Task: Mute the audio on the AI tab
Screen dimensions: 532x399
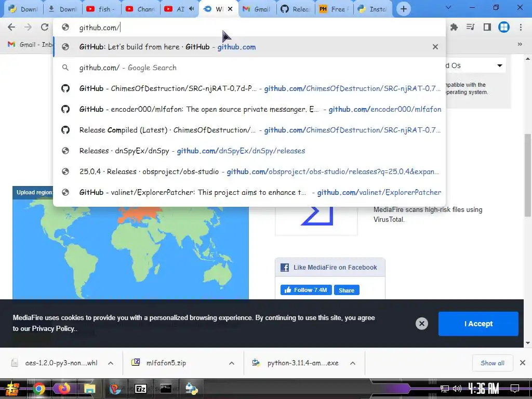Action: click(x=191, y=9)
